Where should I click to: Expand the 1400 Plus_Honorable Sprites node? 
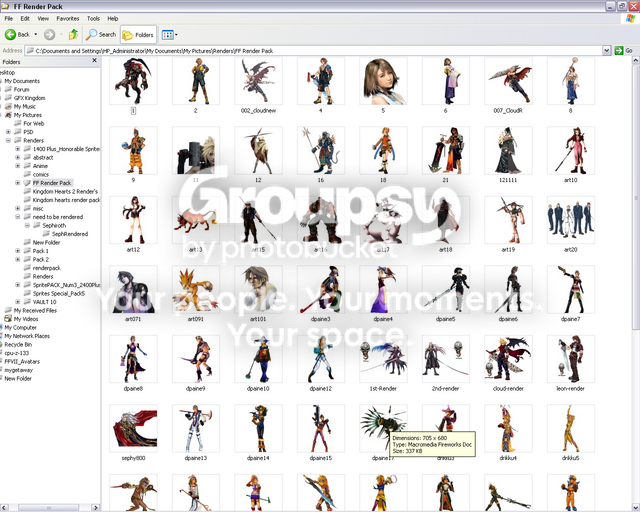tap(18, 149)
